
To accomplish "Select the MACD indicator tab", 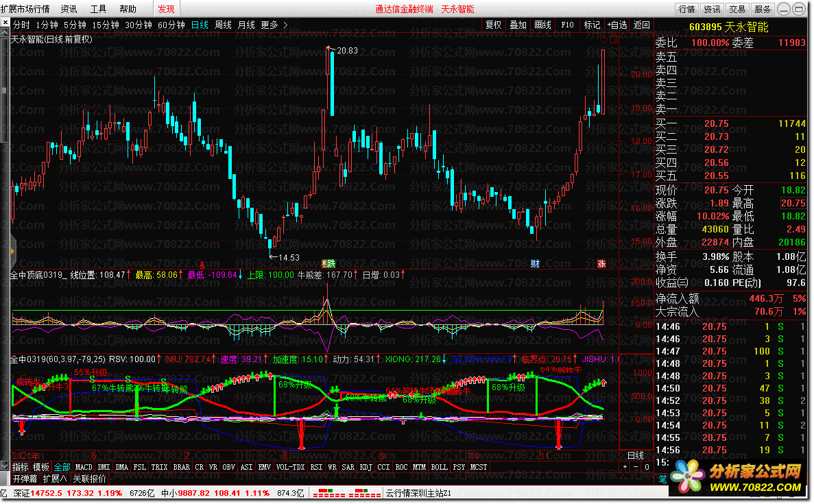I will pyautogui.click(x=84, y=467).
